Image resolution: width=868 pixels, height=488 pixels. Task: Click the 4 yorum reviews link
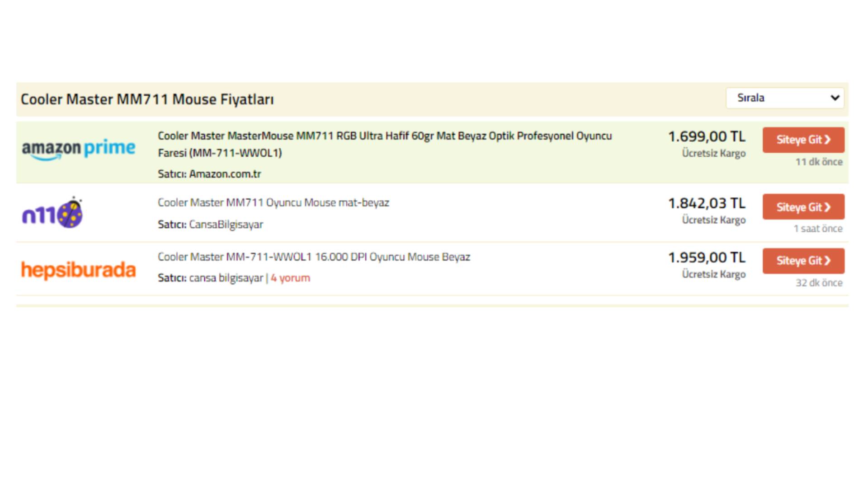point(290,278)
